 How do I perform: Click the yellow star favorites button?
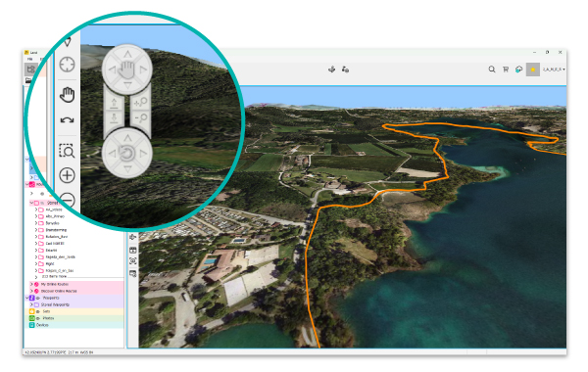pos(533,70)
